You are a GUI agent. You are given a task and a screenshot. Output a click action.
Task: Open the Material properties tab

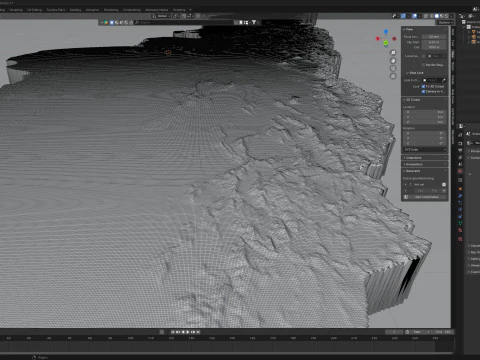pos(460,230)
